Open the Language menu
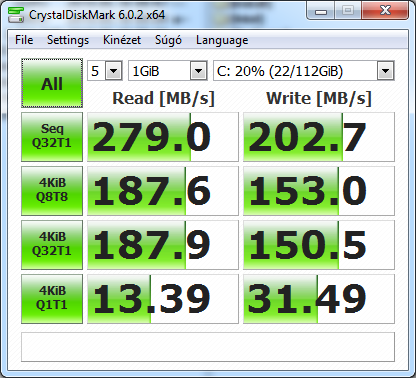The height and width of the screenshot is (378, 416). point(222,40)
